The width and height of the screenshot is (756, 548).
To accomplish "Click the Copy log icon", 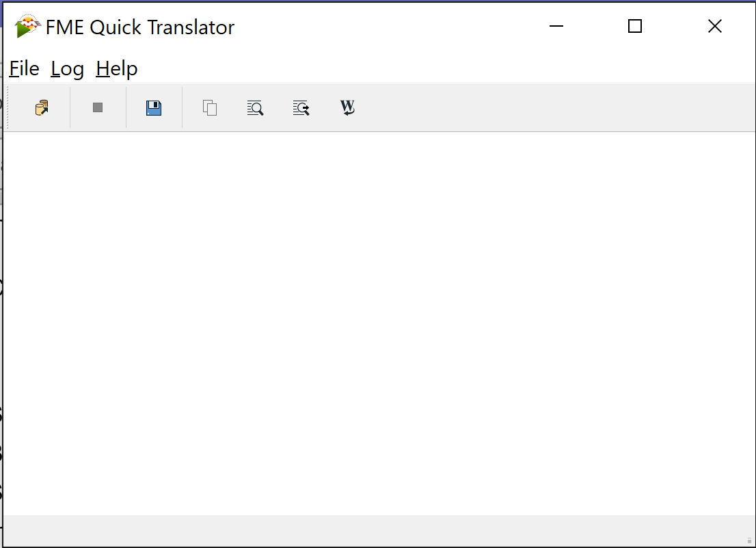I will [210, 107].
